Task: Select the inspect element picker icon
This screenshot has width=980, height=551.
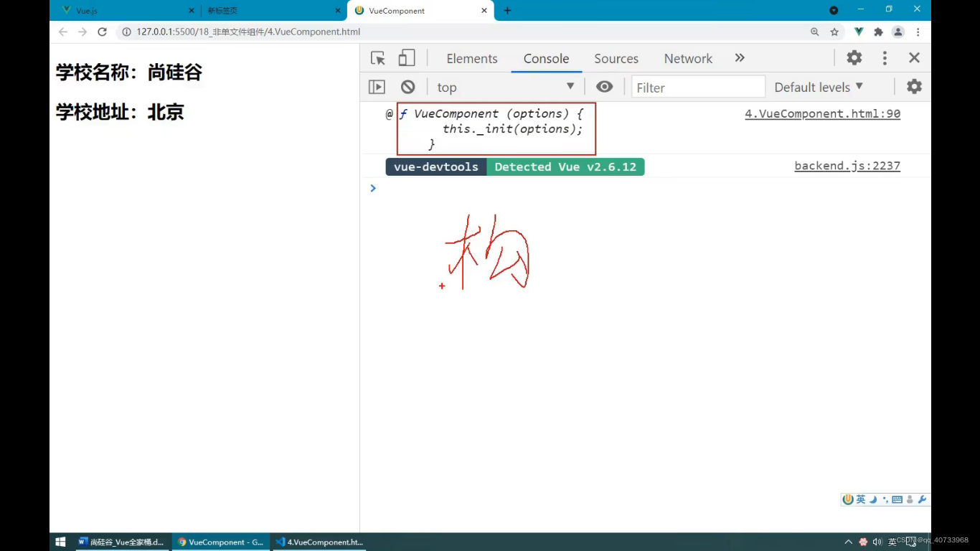Action: (x=378, y=58)
